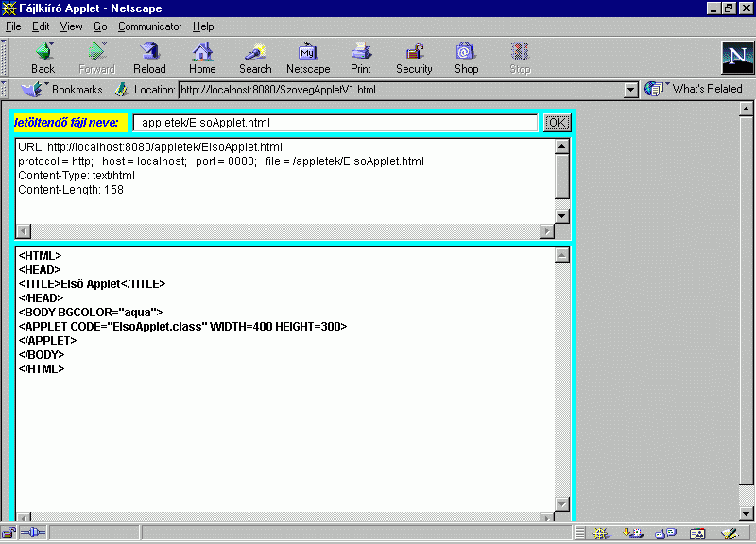Click the security padlock in status bar
756x544 pixels.
[9, 533]
